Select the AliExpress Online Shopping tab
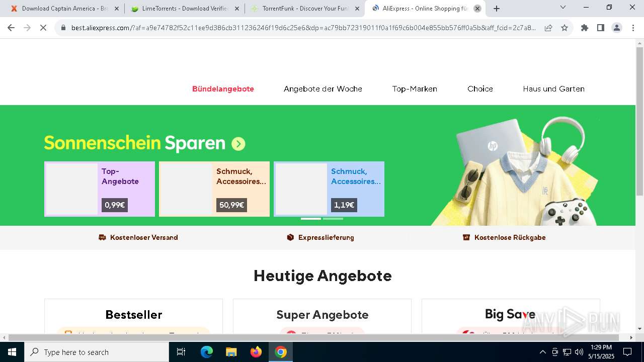The height and width of the screenshot is (362, 644). point(425,9)
